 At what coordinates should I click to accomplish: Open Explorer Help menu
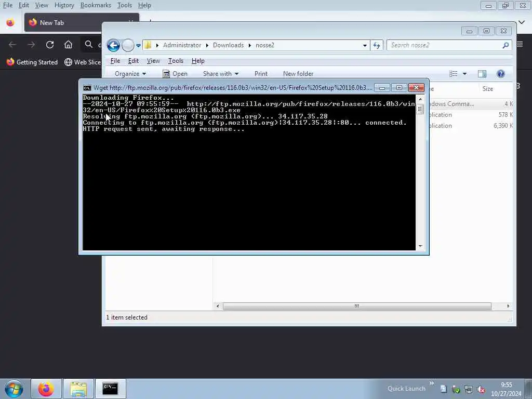[x=198, y=61]
